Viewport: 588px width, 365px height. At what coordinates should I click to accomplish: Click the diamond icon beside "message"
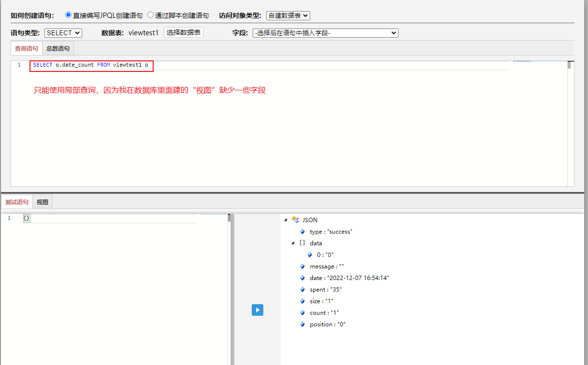[302, 266]
